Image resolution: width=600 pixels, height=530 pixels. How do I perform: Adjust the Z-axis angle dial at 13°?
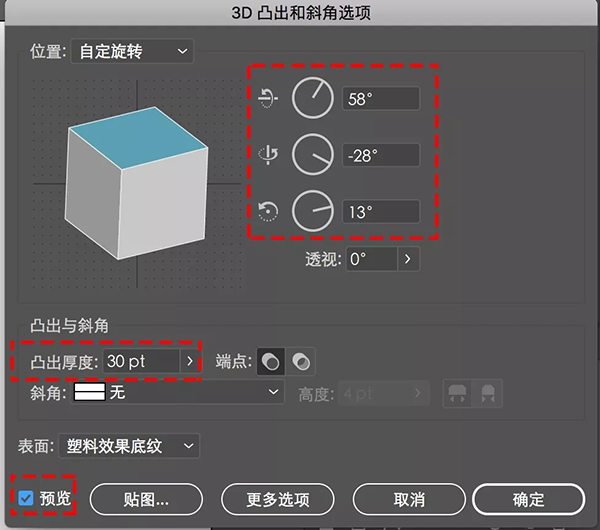(x=313, y=211)
